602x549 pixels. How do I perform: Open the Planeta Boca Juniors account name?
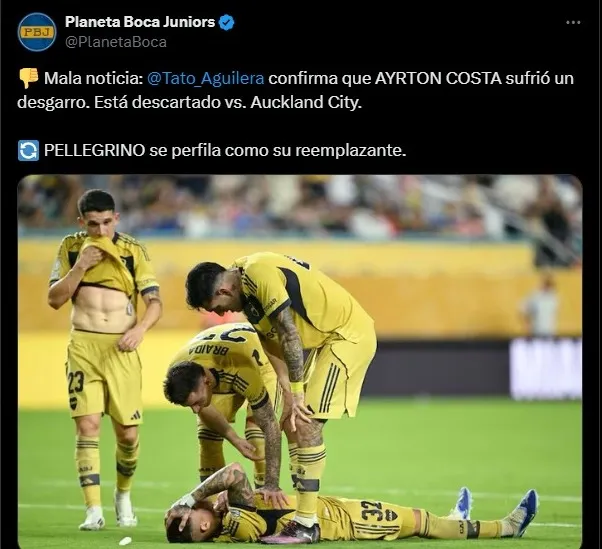point(140,22)
